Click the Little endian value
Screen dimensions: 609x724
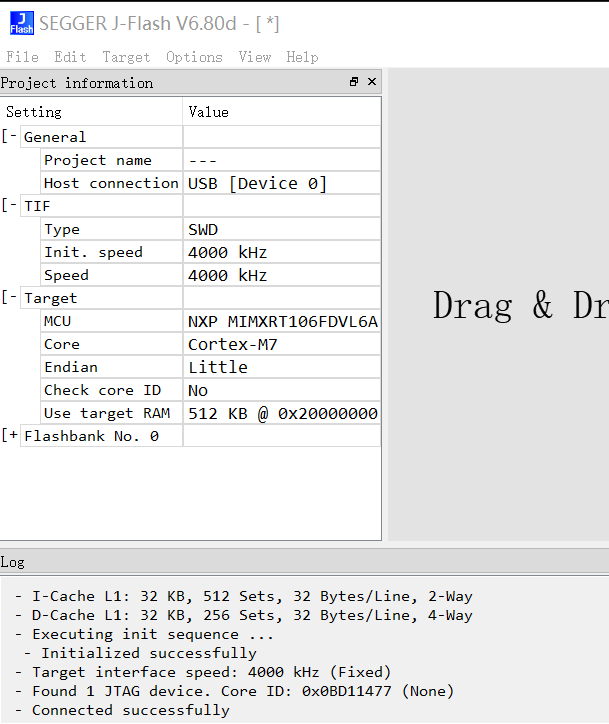click(x=282, y=367)
